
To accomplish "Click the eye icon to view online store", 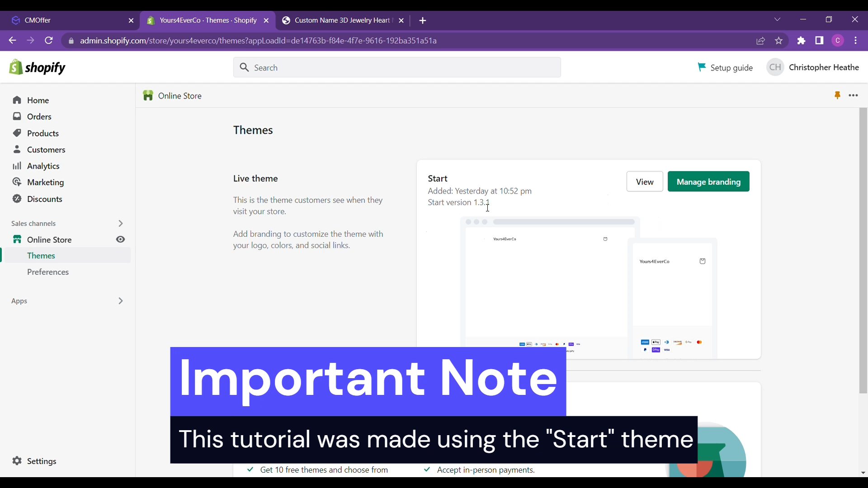I will click(120, 239).
